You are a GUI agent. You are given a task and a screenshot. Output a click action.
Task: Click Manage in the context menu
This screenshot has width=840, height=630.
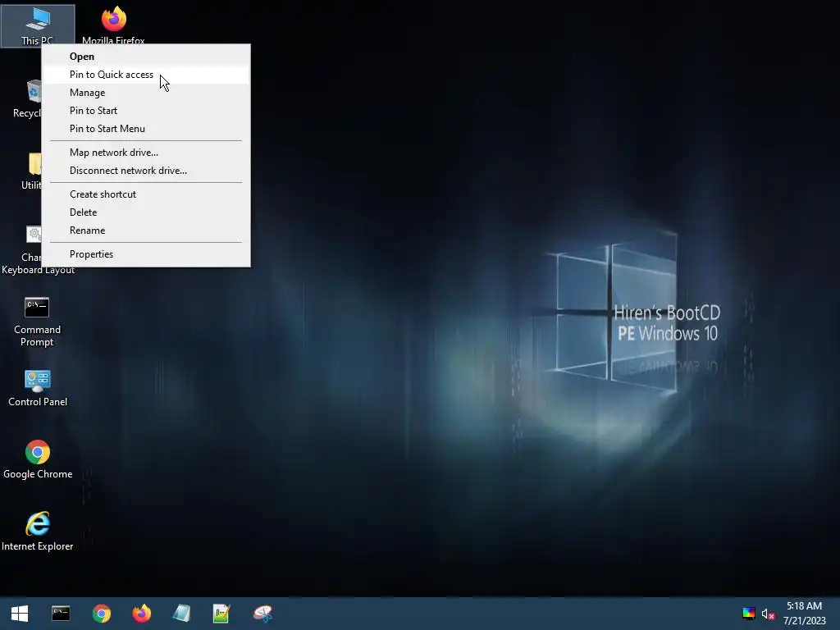146,93
